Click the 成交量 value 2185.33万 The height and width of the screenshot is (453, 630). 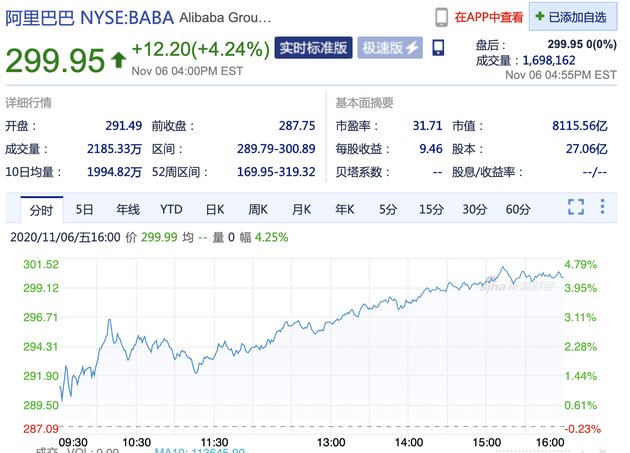(115, 149)
